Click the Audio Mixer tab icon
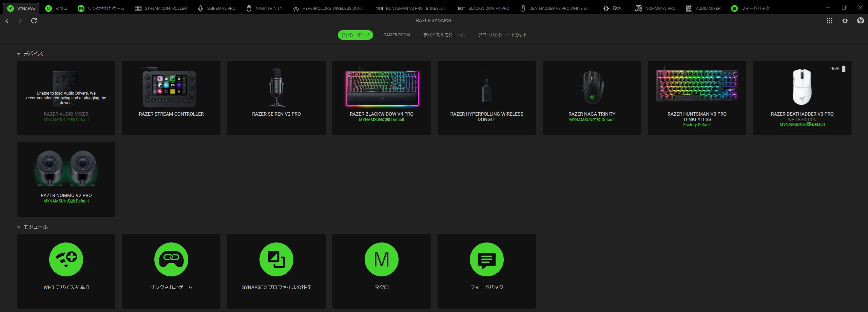 point(689,8)
